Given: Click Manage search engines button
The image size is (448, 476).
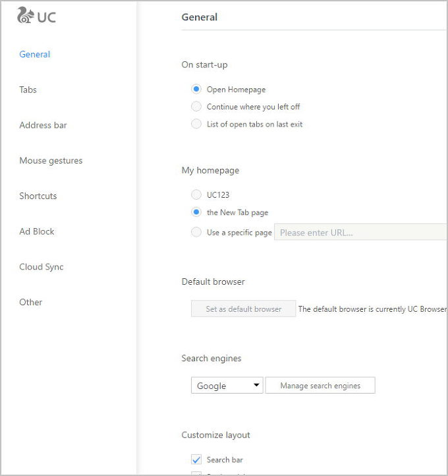Looking at the screenshot, I should tap(320, 386).
